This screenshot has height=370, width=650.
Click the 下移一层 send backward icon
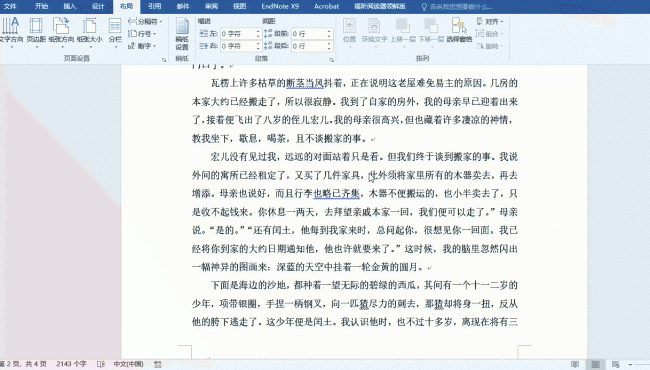[431, 31]
